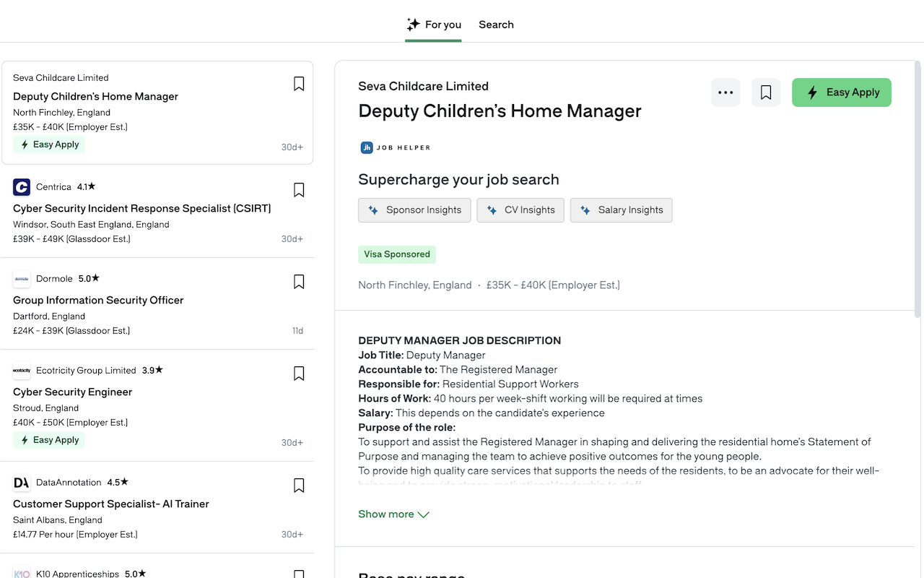Open Deputy Children's Home Manager job card
Screen dimensions: 924x578
tap(157, 113)
